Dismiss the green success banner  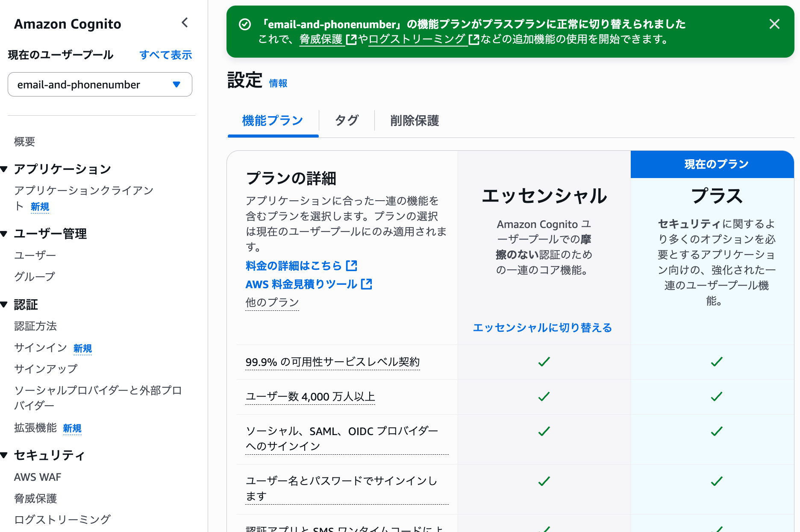774,24
